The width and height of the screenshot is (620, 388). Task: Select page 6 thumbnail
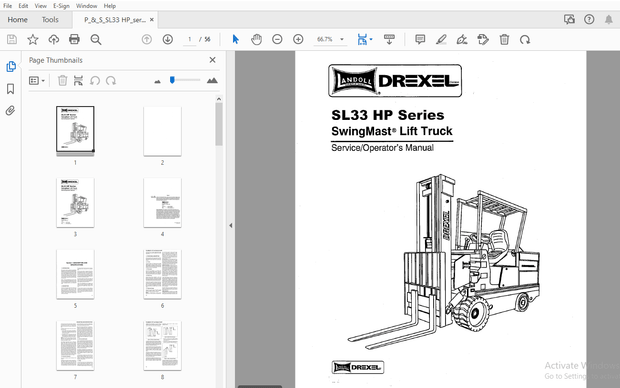tap(163, 274)
